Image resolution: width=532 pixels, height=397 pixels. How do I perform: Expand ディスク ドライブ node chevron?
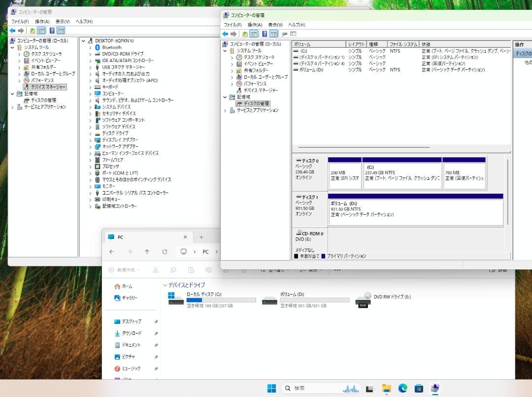point(90,133)
